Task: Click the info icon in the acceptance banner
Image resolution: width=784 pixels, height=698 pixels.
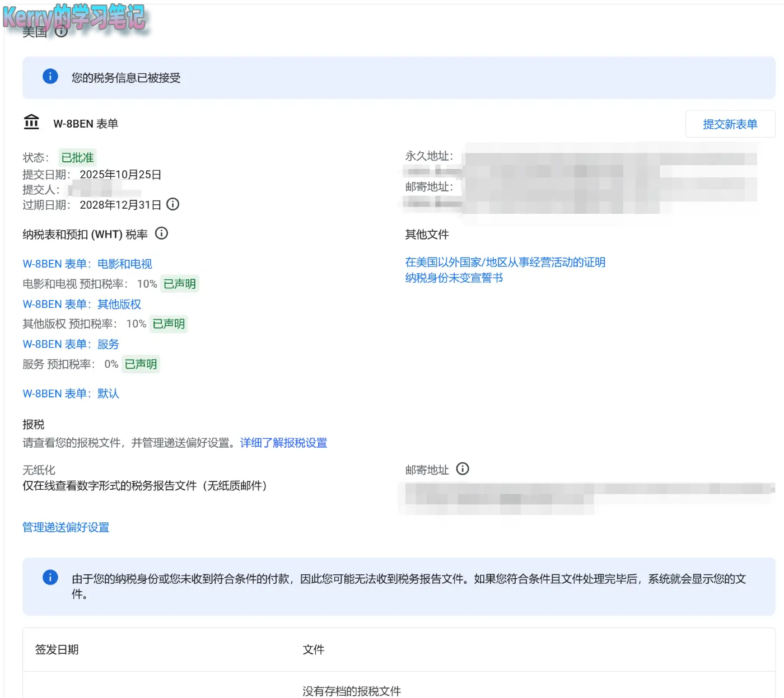Action: coord(50,77)
